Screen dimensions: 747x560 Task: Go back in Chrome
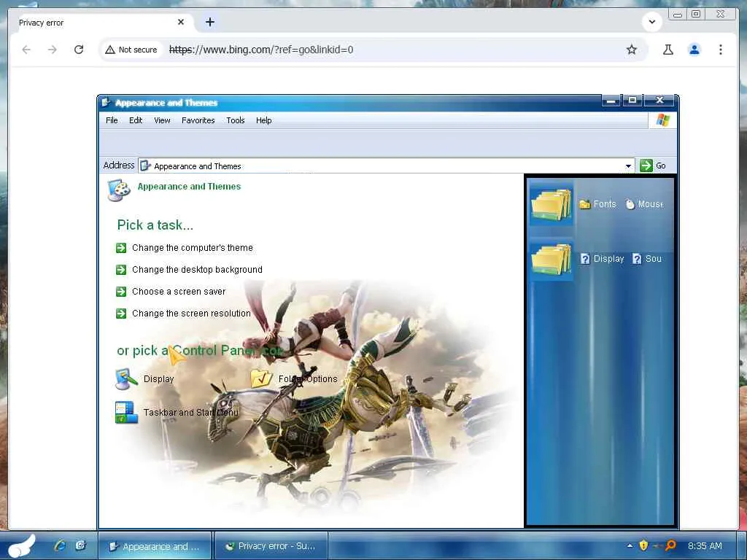pyautogui.click(x=26, y=50)
